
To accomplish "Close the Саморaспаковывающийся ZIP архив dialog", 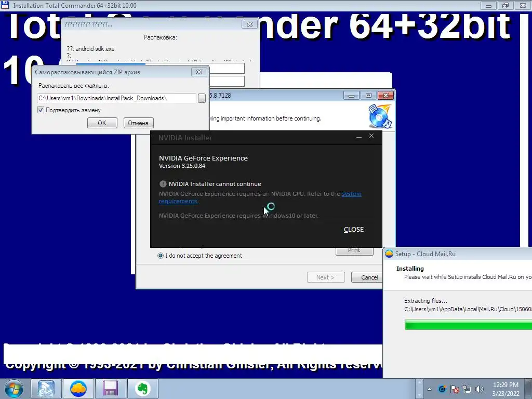I will pyautogui.click(x=199, y=72).
